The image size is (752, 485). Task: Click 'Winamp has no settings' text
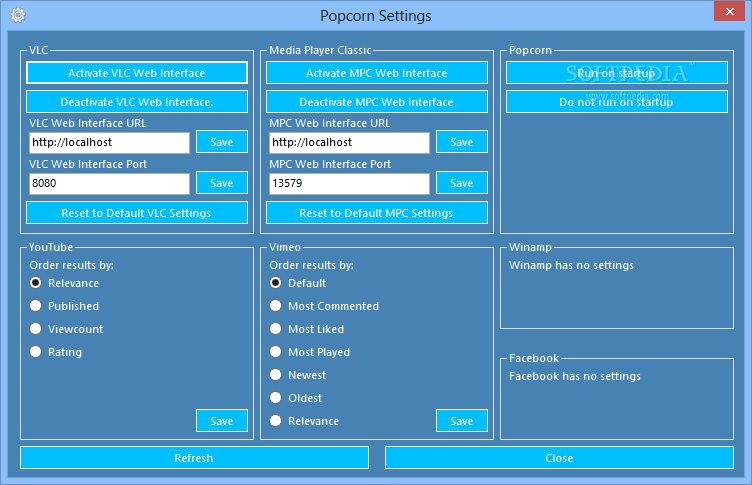pos(571,265)
